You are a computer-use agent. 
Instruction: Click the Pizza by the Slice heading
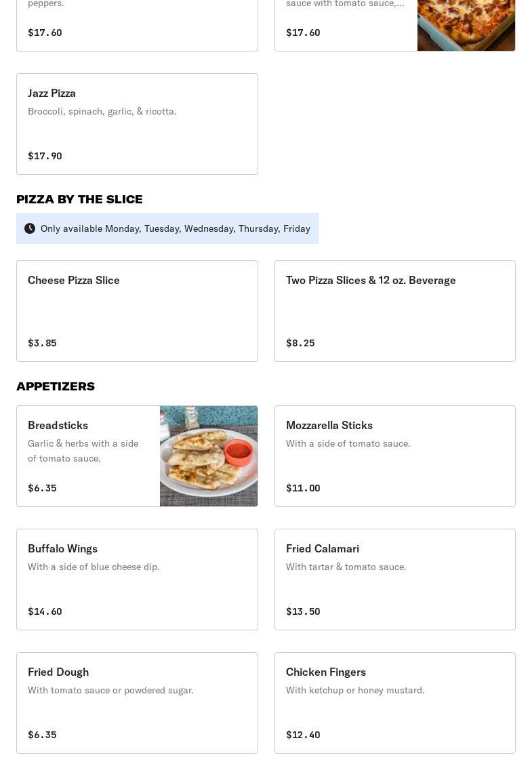pyautogui.click(x=79, y=199)
